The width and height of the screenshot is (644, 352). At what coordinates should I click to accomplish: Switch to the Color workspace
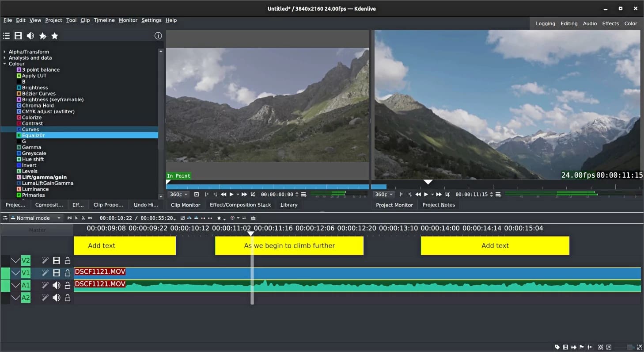pyautogui.click(x=630, y=23)
